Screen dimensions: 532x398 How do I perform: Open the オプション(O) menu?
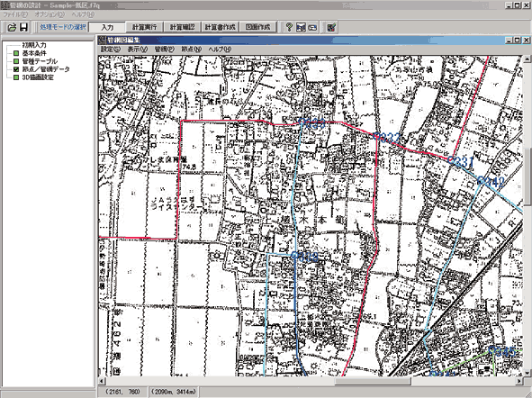coord(50,14)
